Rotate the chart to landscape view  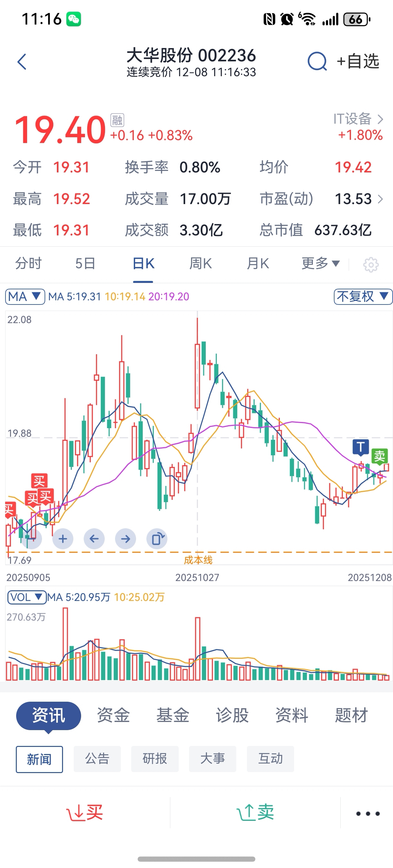(x=157, y=539)
